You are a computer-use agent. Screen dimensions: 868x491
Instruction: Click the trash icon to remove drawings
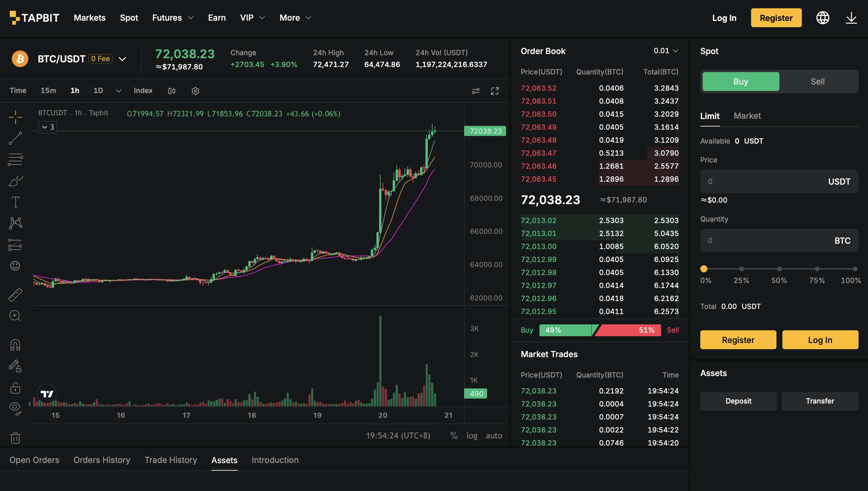pyautogui.click(x=15, y=438)
